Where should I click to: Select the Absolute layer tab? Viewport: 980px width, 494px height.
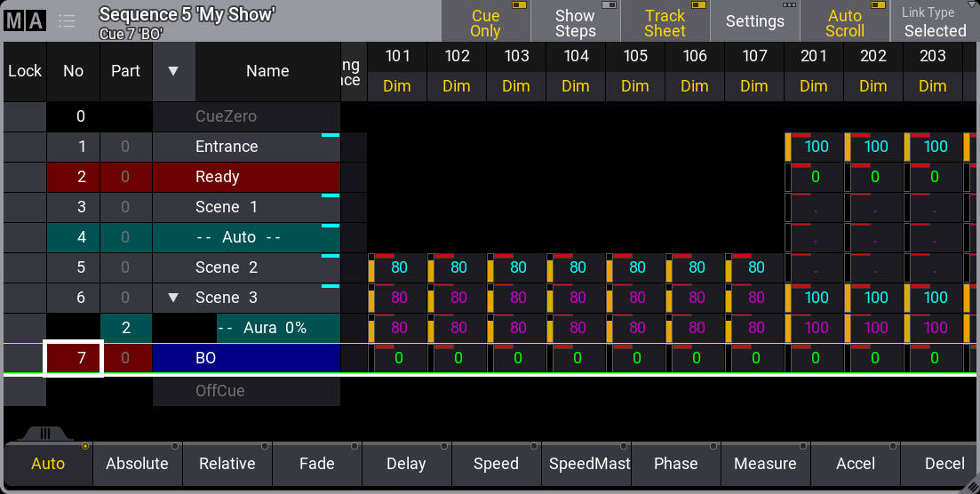tap(137, 464)
